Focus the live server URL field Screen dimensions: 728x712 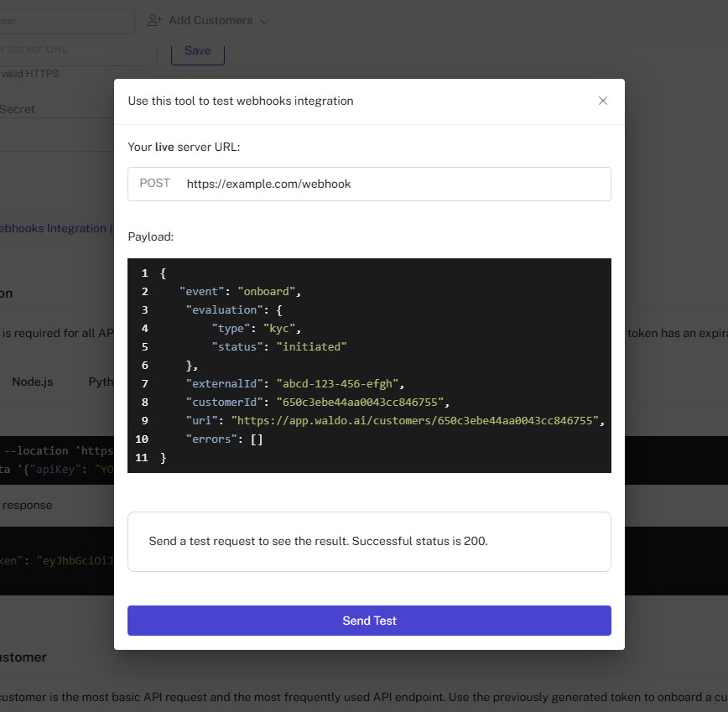point(394,184)
